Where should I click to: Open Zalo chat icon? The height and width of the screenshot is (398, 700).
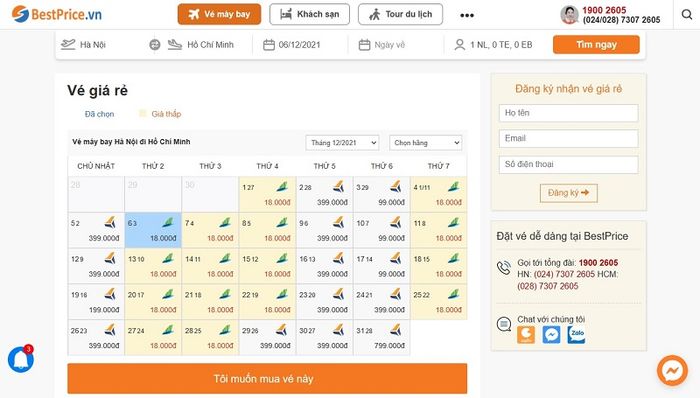pyautogui.click(x=576, y=335)
